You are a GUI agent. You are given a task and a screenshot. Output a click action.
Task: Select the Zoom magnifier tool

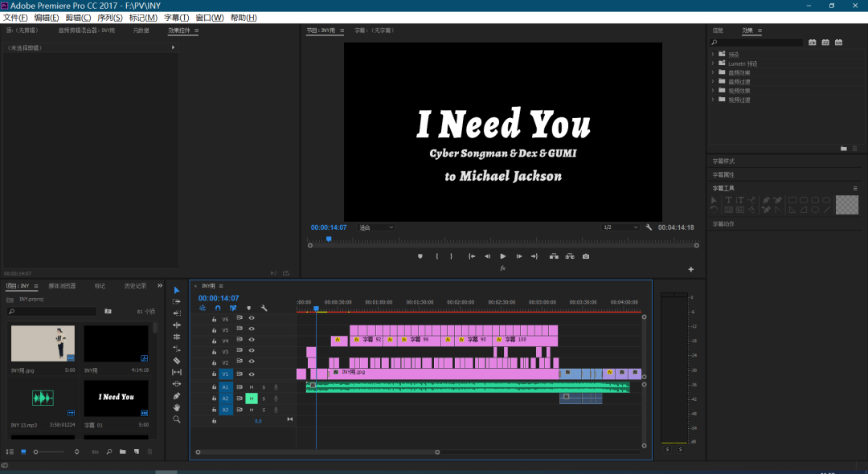coord(177,419)
